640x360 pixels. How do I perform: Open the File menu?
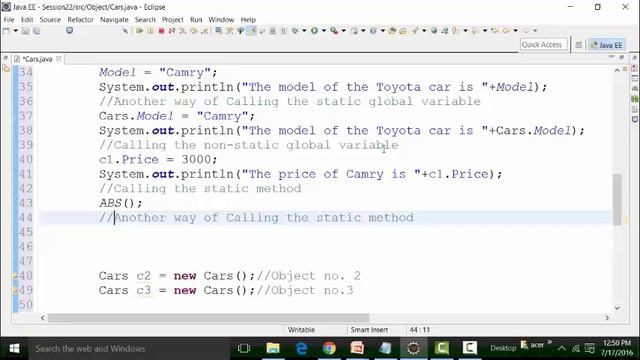(x=9, y=20)
